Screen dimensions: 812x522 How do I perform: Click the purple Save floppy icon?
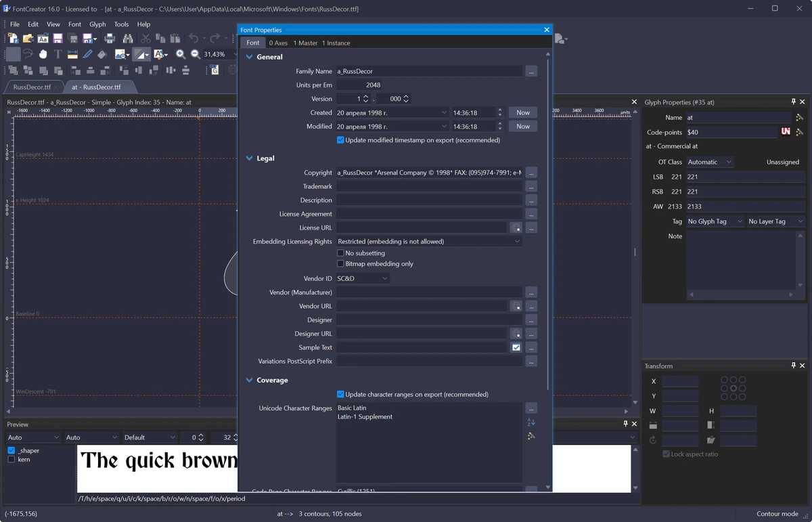tap(58, 39)
